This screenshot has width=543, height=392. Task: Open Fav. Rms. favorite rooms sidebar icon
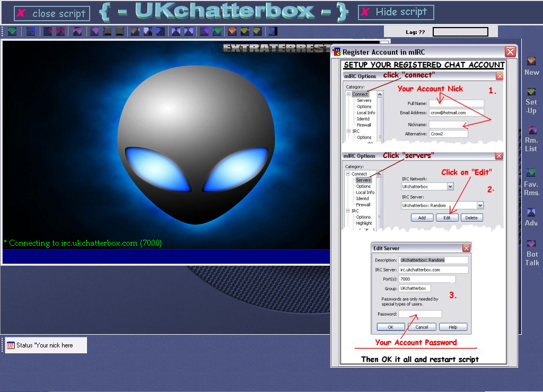531,182
